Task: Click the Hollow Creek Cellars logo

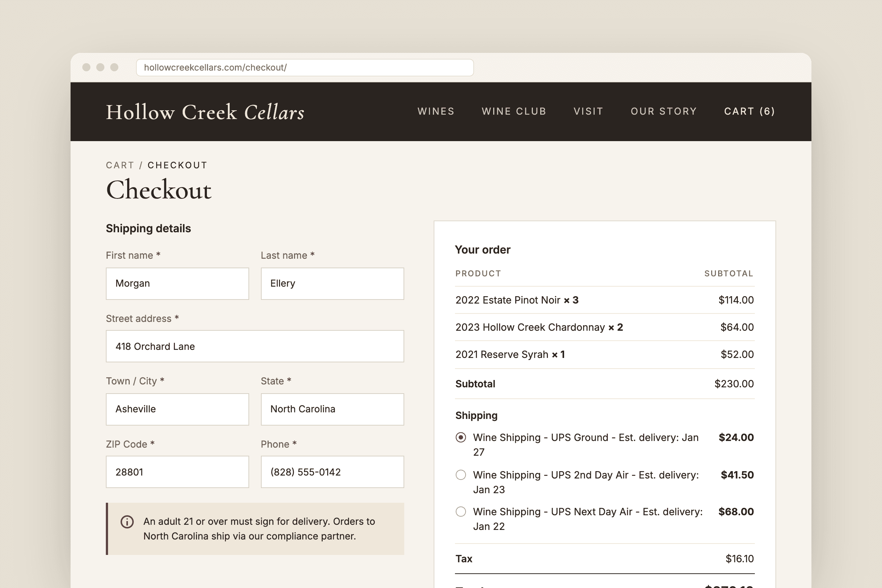Action: coord(205,112)
